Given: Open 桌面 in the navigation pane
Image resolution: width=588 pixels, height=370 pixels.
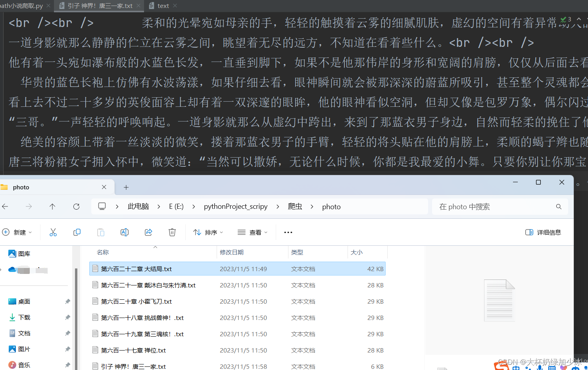Looking at the screenshot, I should click(x=20, y=301).
